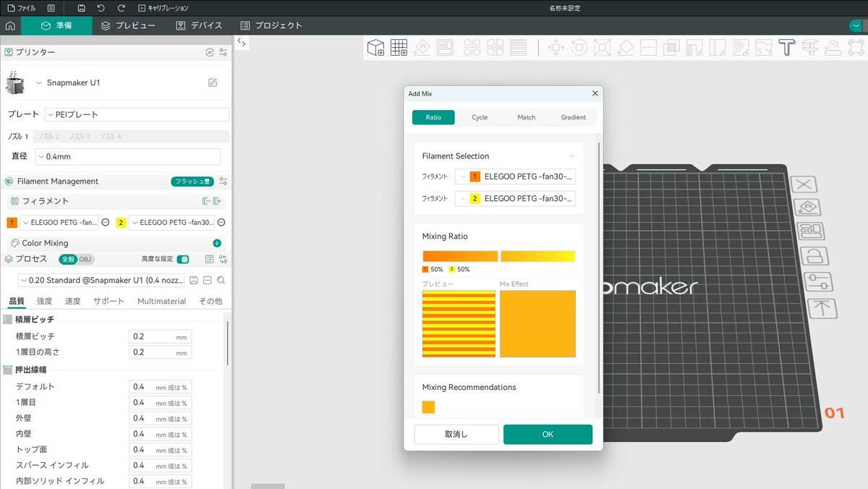The width and height of the screenshot is (868, 489).
Task: Open the nozzle diameter 0.4mm dropdown
Action: pyautogui.click(x=127, y=156)
